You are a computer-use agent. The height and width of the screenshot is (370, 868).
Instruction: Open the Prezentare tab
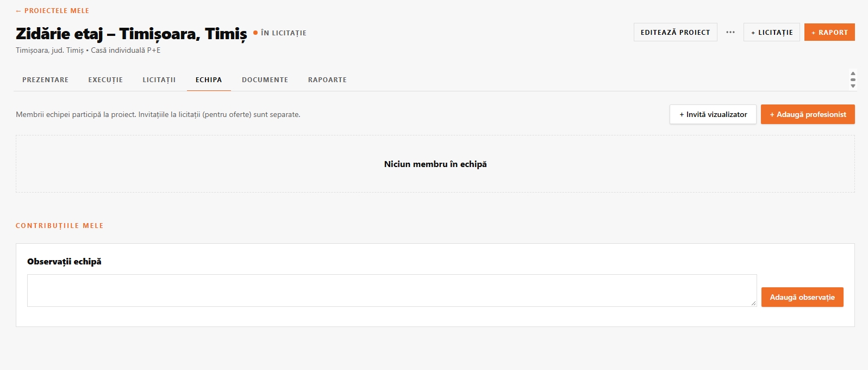[46, 80]
